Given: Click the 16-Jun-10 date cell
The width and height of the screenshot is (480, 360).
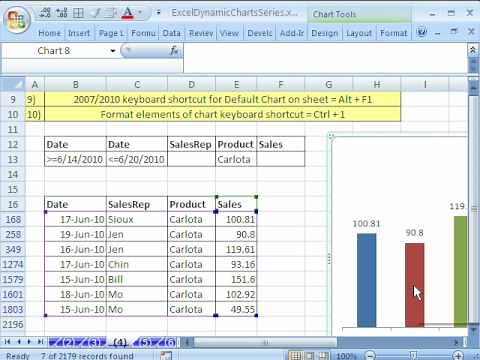Looking at the screenshot, I should (x=75, y=249).
